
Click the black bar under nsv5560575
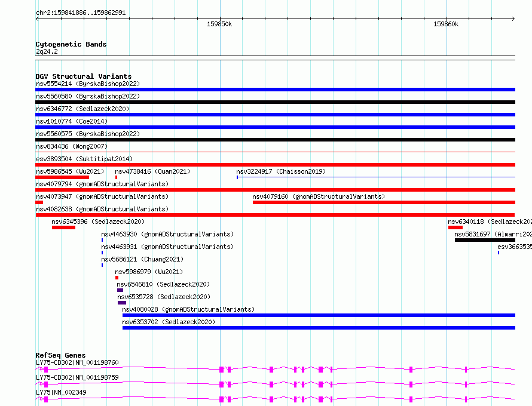click(x=275, y=140)
